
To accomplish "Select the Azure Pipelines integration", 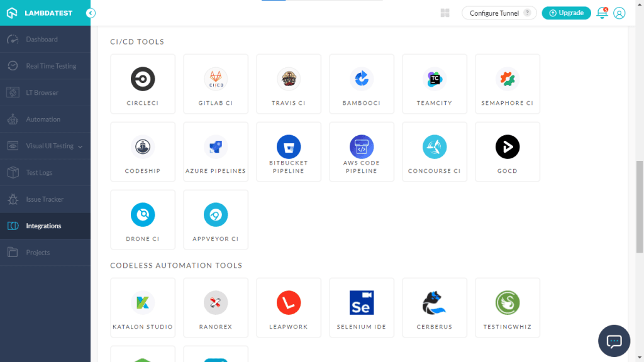I will pos(216,151).
